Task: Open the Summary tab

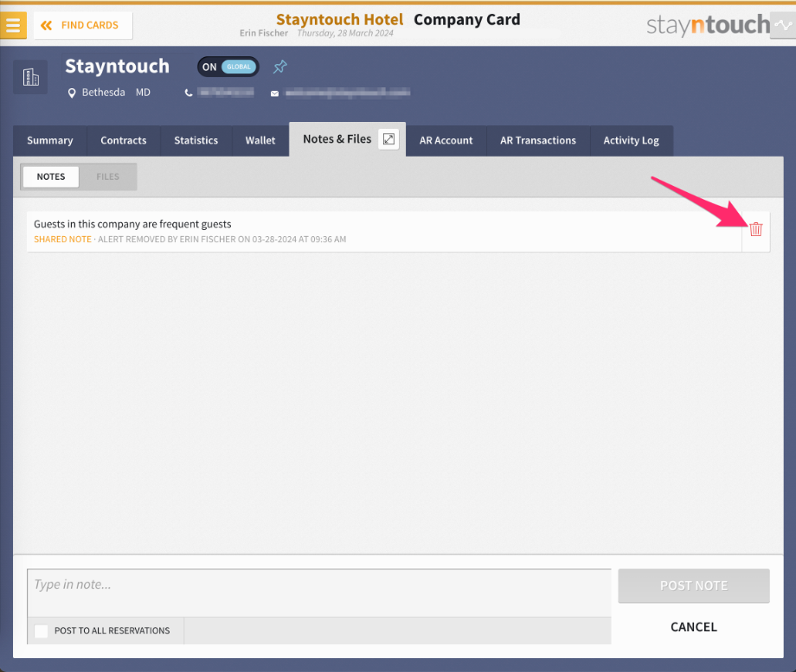Action: 50,141
